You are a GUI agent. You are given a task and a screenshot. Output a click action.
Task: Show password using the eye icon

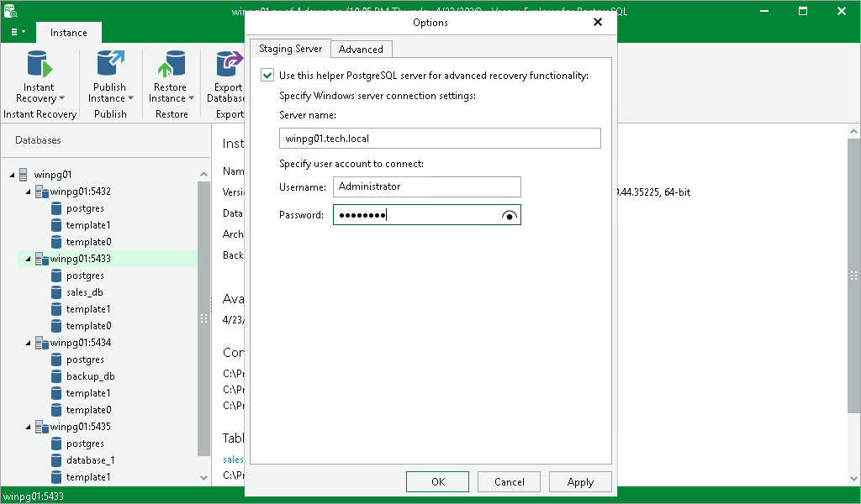coord(509,216)
